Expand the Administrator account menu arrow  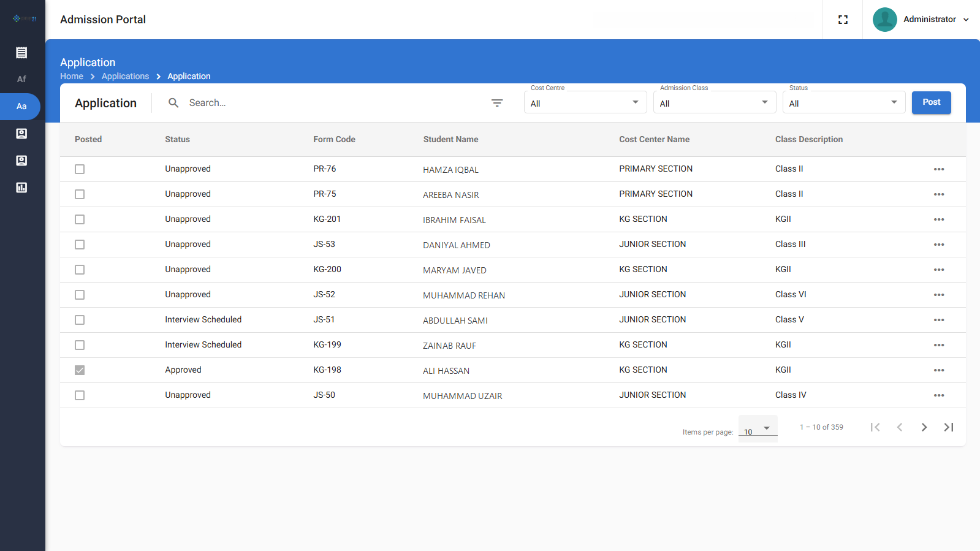(966, 20)
